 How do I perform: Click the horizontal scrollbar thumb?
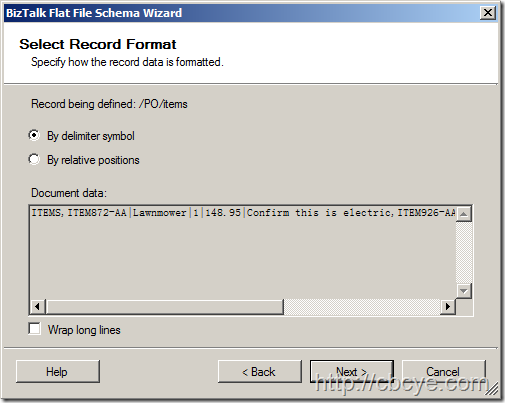pos(165,306)
